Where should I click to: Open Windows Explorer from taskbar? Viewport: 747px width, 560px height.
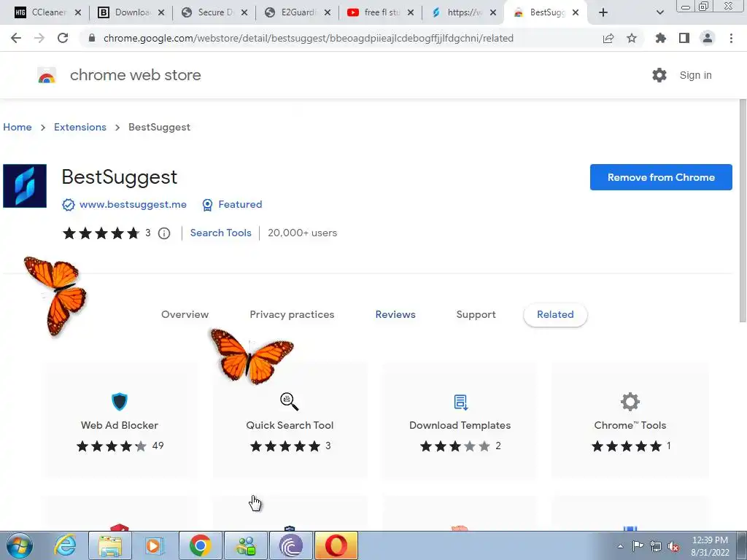pos(110,545)
